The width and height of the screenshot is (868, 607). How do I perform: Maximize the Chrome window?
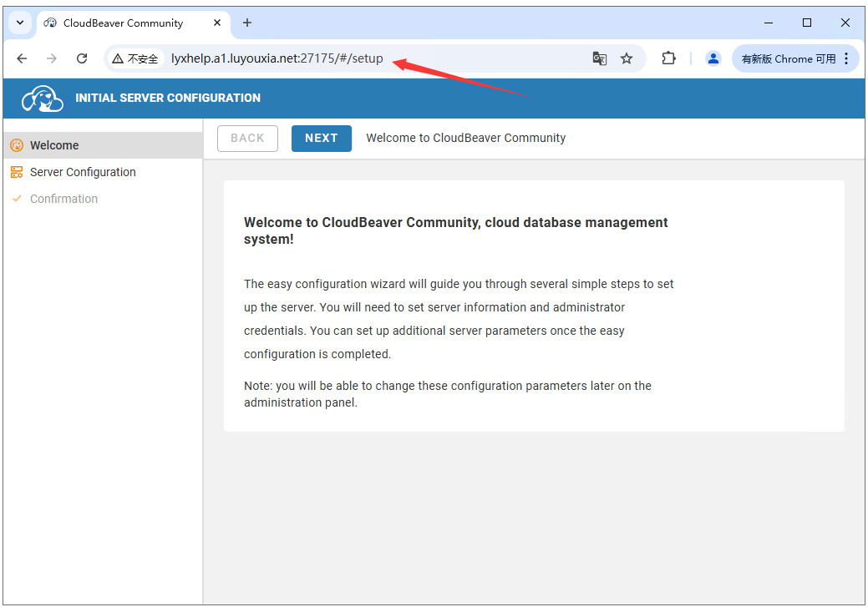point(806,23)
